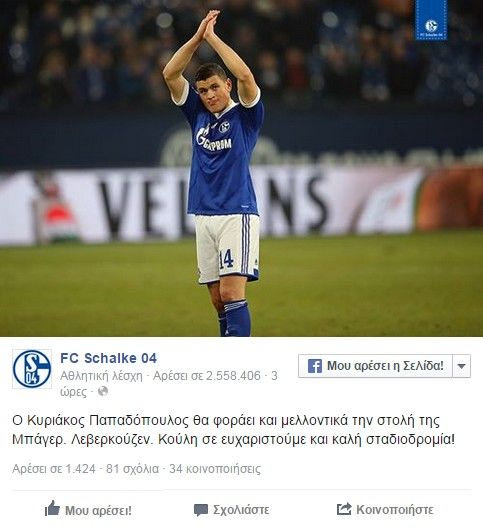This screenshot has width=483, height=531.
Task: Like the post via 'Μου αρέσει!'
Action: pos(98,510)
